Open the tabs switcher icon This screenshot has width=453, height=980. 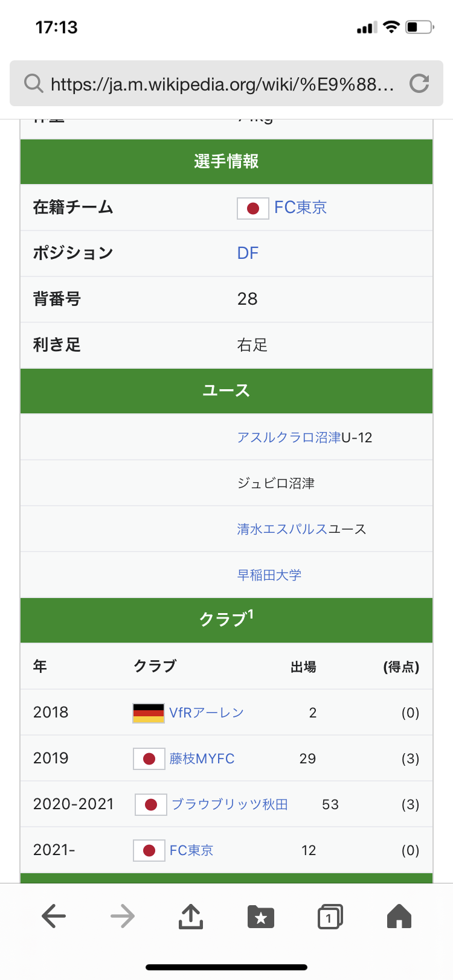[330, 917]
